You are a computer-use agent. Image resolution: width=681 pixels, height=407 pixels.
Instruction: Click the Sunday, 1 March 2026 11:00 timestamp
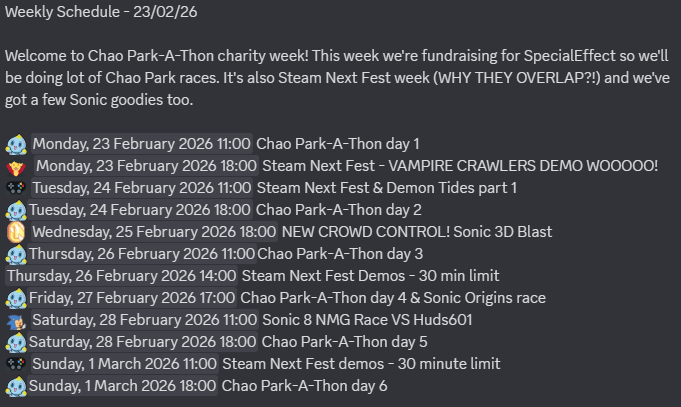pyautogui.click(x=124, y=364)
